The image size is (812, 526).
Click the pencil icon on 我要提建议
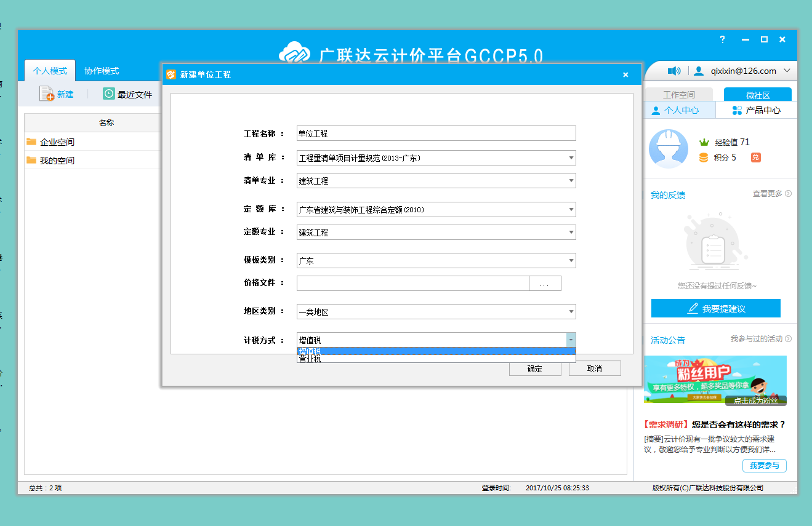pyautogui.click(x=693, y=308)
